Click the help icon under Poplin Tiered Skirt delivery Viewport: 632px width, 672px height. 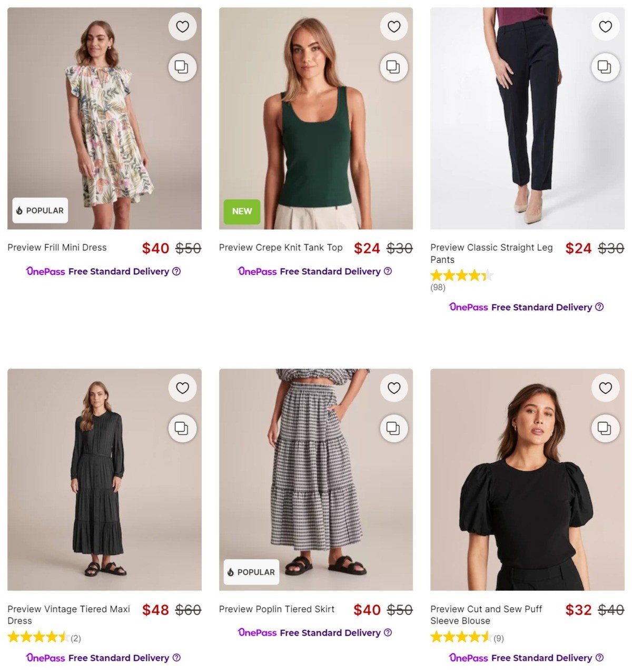coord(387,633)
